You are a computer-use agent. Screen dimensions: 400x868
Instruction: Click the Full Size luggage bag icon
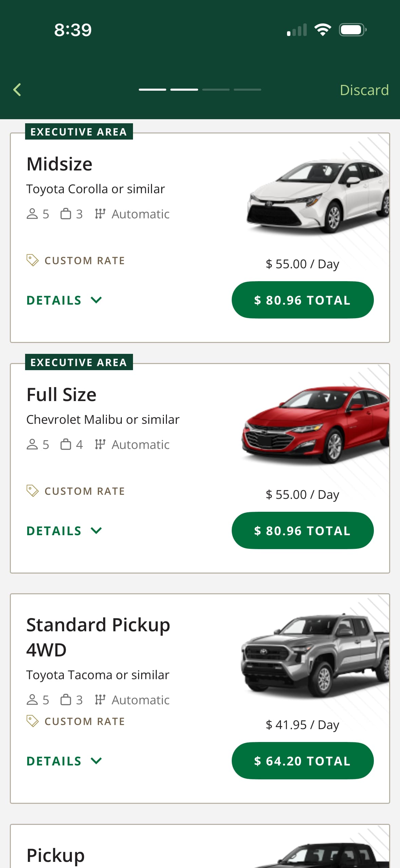(66, 445)
